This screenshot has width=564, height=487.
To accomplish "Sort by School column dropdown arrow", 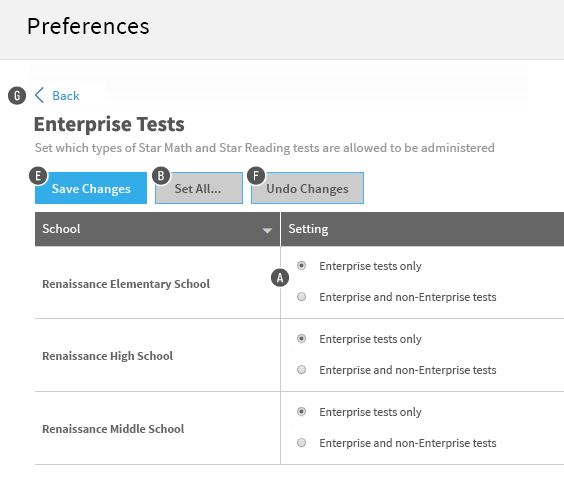I will (x=267, y=231).
